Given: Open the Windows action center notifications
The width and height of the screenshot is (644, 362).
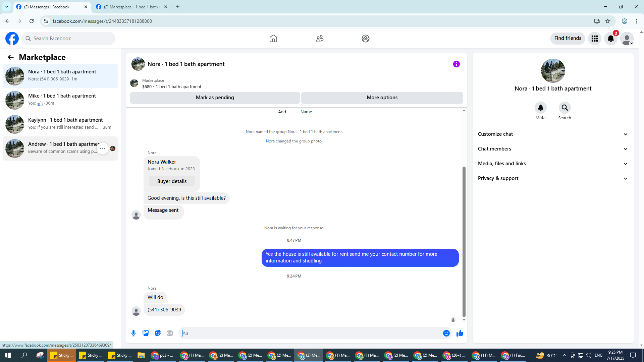Looking at the screenshot, I should coord(633,355).
